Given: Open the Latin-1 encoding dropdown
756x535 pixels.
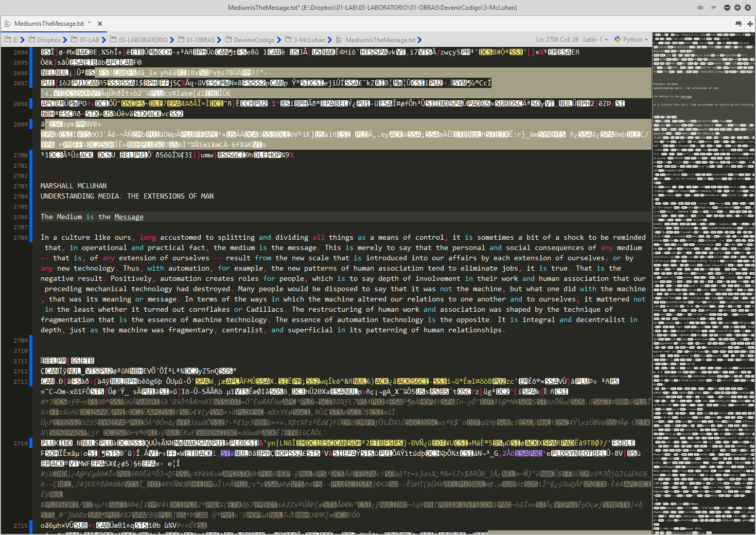Looking at the screenshot, I should 595,40.
